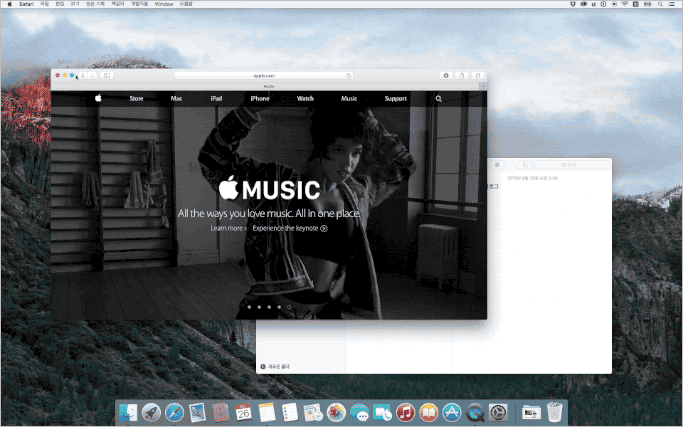Screen dimensions: 683x427
Task: Open Spotlight search in menu bar
Action: point(660,4)
